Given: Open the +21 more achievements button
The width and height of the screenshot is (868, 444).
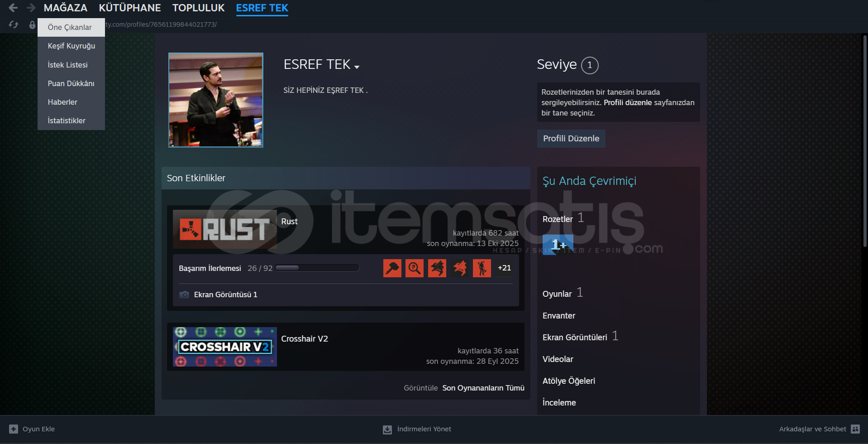Looking at the screenshot, I should click(504, 268).
